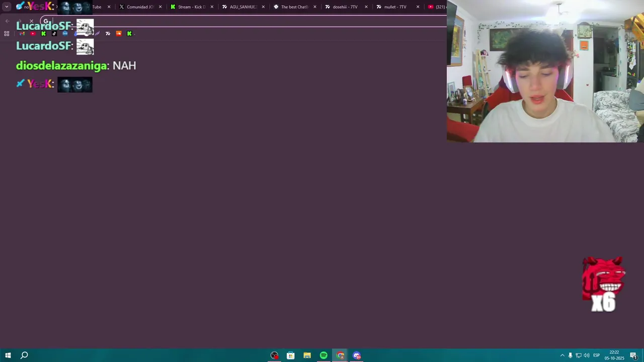
Task: Open the first Kick bookmark icon
Action: 43,34
